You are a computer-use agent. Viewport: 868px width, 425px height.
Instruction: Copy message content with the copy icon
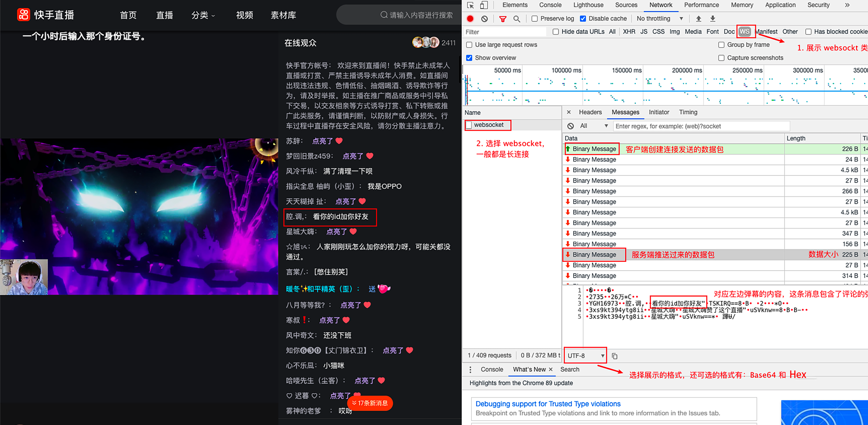point(615,356)
